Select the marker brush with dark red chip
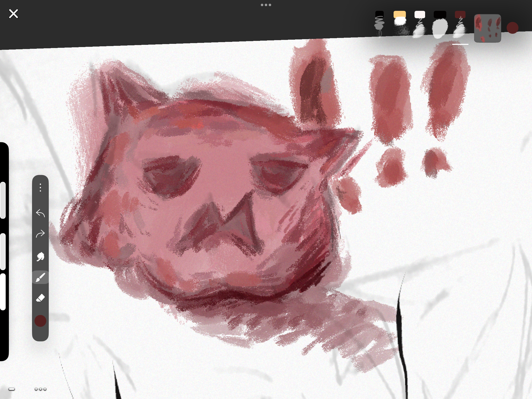The width and height of the screenshot is (532, 399). coord(460,24)
